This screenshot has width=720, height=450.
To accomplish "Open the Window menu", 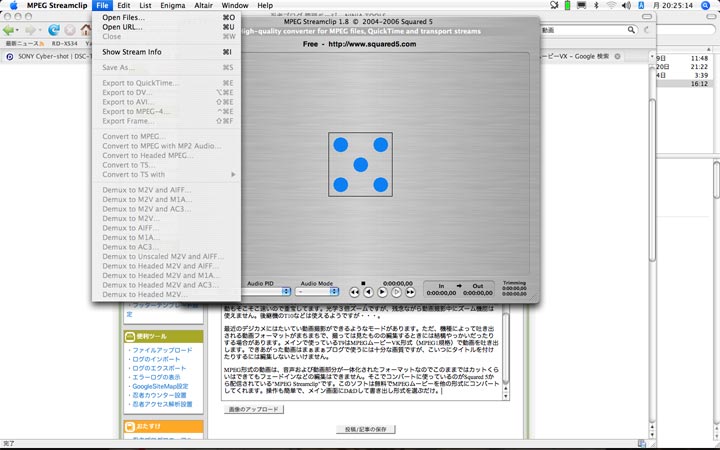I will [x=235, y=6].
